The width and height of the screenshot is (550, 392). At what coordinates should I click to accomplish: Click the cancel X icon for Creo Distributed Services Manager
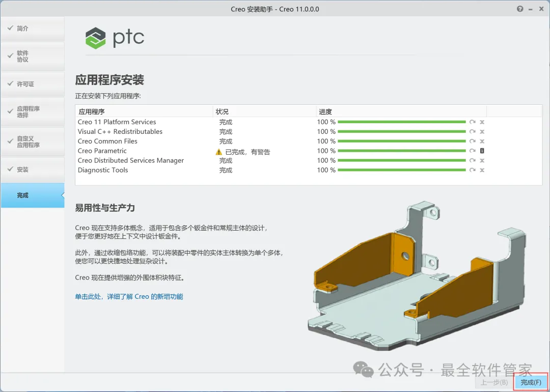[482, 160]
